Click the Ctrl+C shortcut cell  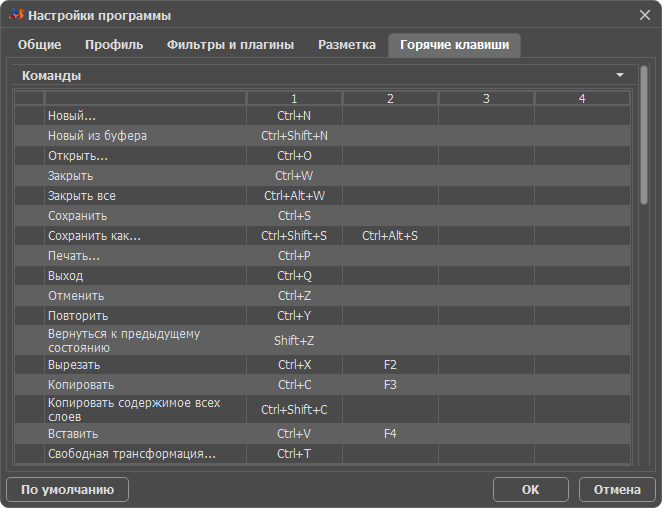click(294, 385)
